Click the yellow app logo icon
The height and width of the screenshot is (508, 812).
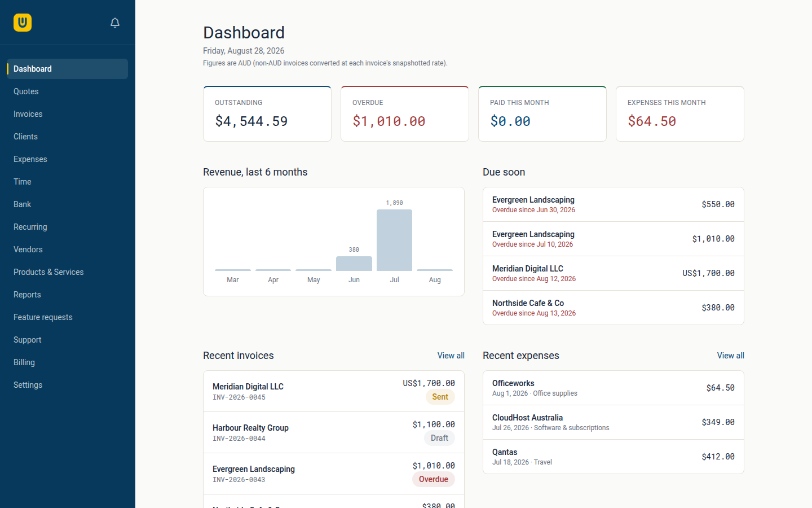click(23, 23)
